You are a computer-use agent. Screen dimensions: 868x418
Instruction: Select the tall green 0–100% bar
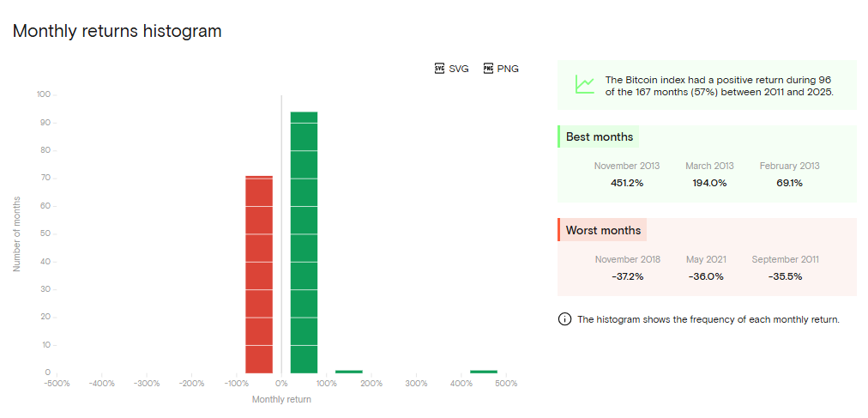[304, 242]
